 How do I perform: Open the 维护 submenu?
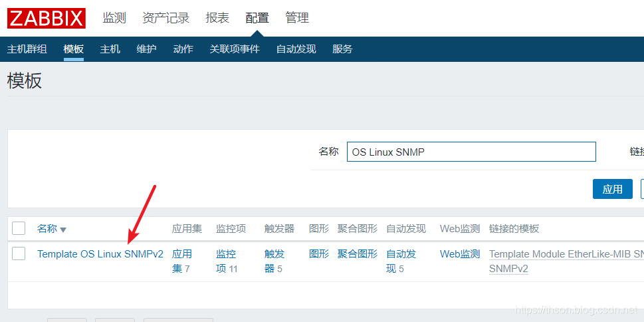pyautogui.click(x=147, y=49)
